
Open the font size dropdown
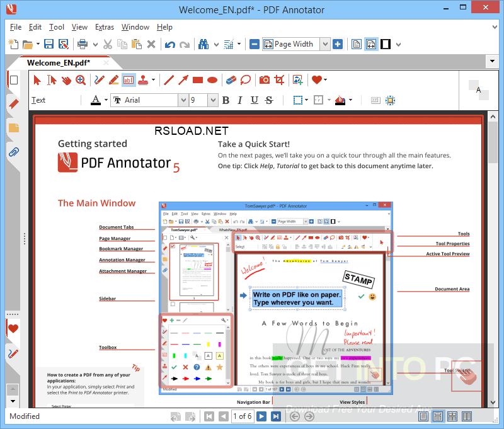click(213, 100)
